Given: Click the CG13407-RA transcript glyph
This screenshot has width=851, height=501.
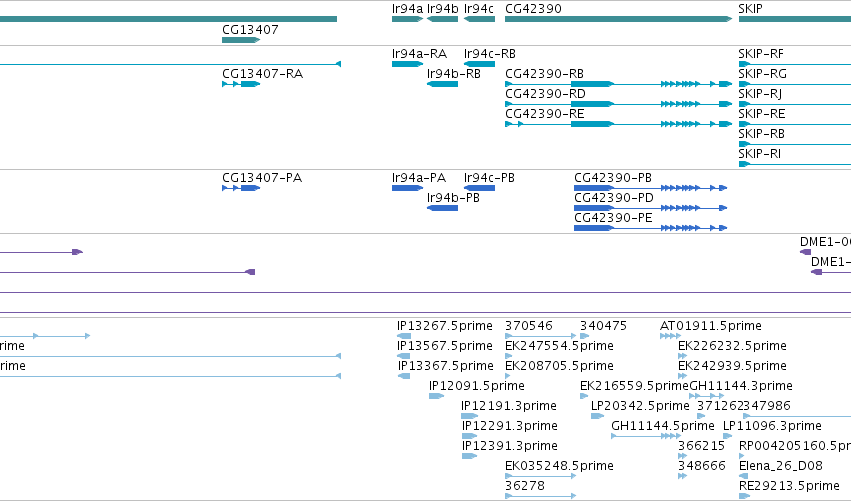Looking at the screenshot, I should coord(241,84).
